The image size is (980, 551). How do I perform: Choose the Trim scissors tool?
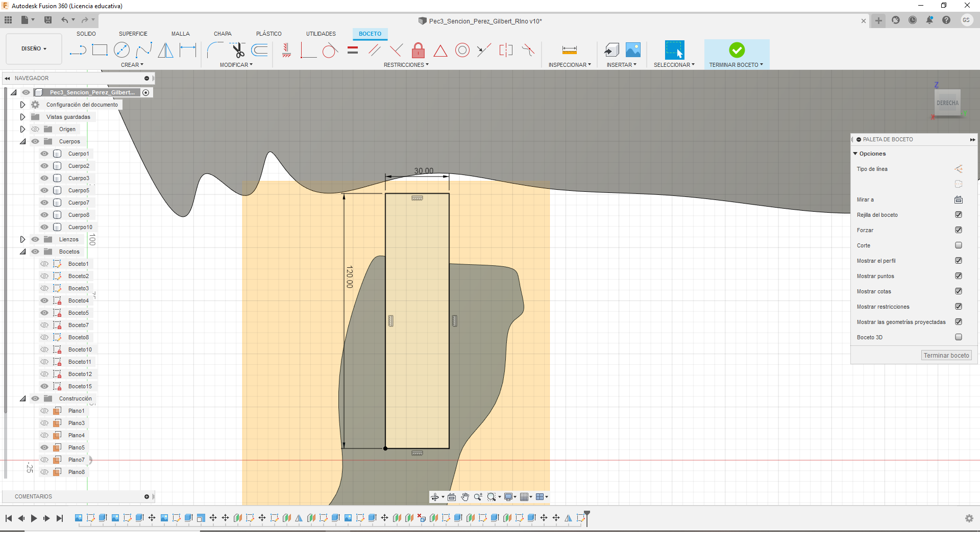click(238, 50)
